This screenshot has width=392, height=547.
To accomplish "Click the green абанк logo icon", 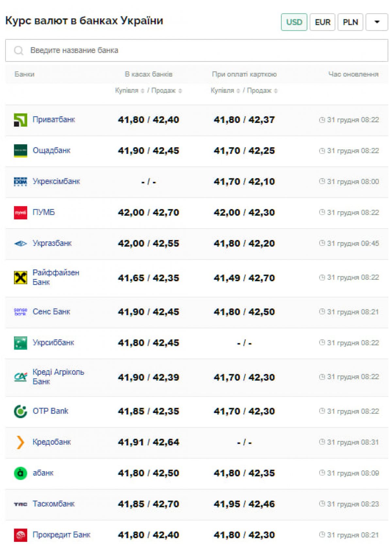I will click(x=20, y=473).
